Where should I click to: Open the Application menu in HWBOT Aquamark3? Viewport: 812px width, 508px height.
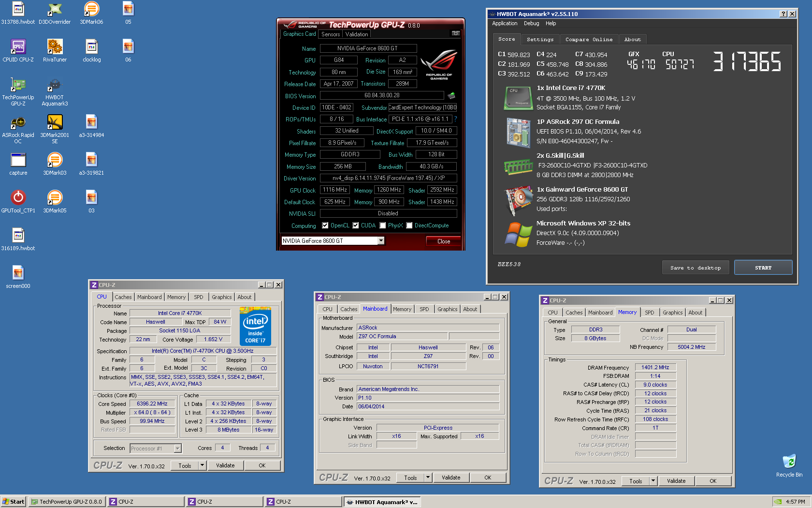pos(505,23)
